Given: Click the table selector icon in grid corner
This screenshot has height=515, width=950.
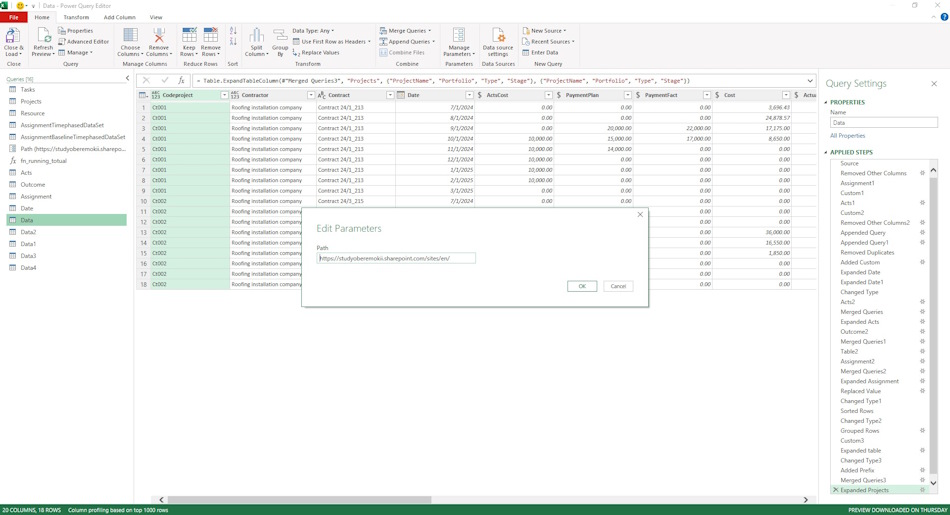Looking at the screenshot, I should click(x=143, y=95).
